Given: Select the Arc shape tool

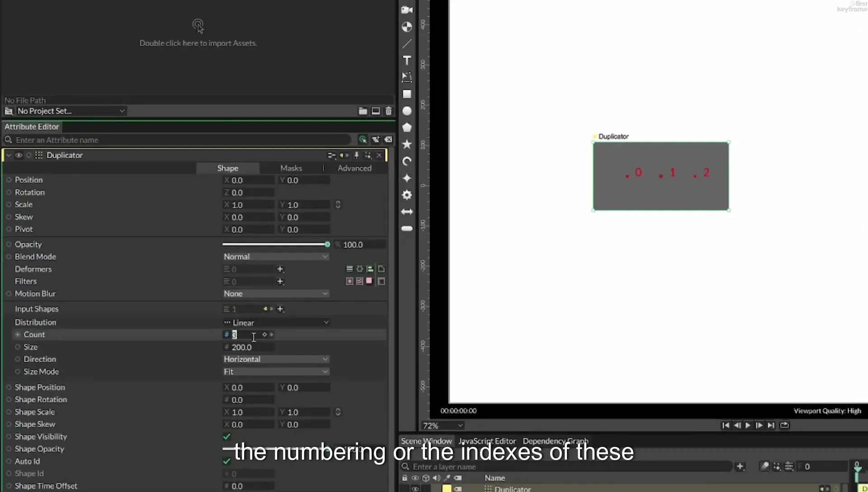Looking at the screenshot, I should pyautogui.click(x=407, y=161).
